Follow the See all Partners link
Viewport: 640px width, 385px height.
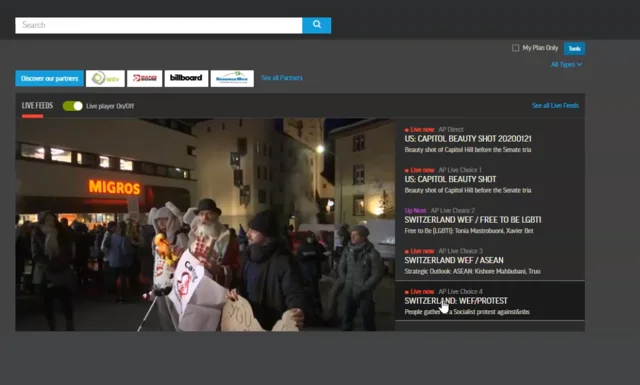[282, 78]
